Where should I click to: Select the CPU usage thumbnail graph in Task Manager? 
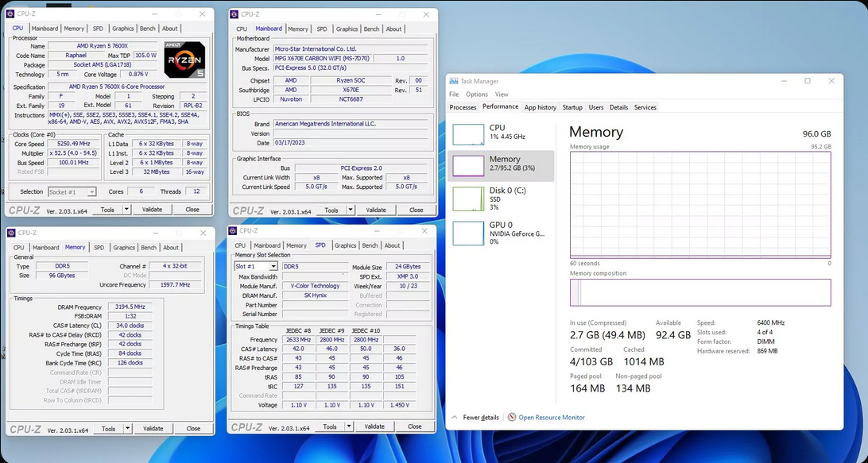click(468, 134)
